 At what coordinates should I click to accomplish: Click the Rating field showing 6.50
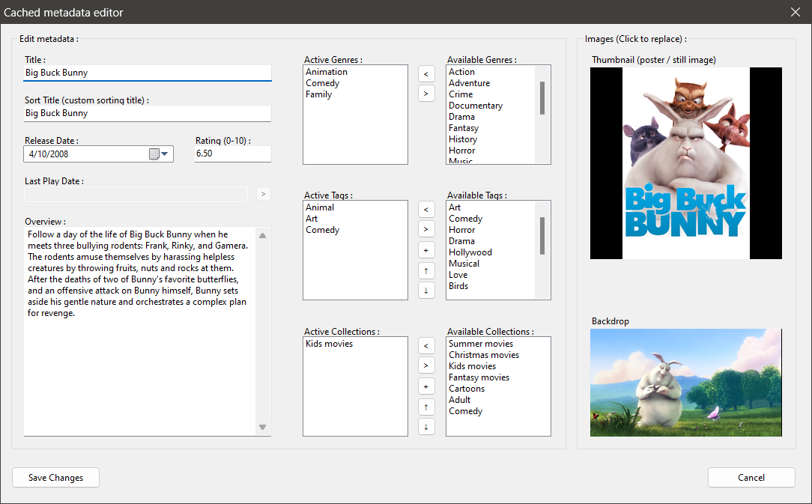click(233, 154)
